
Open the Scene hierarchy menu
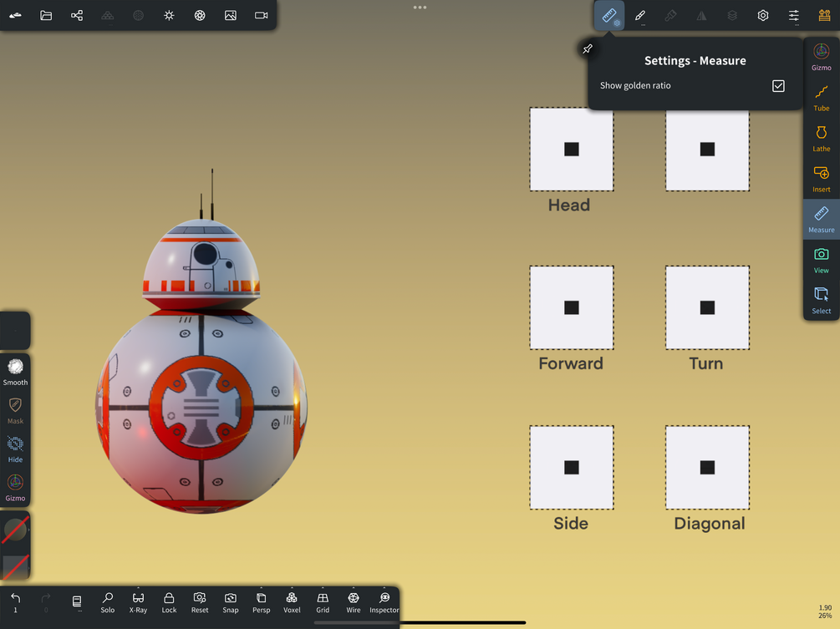[77, 16]
